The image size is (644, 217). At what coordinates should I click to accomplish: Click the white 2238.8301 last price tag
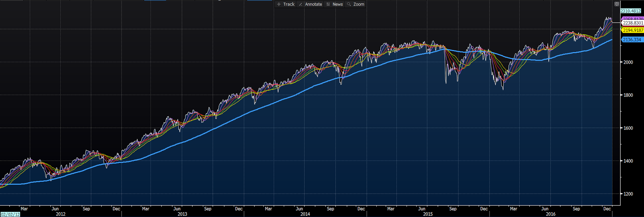(x=633, y=23)
